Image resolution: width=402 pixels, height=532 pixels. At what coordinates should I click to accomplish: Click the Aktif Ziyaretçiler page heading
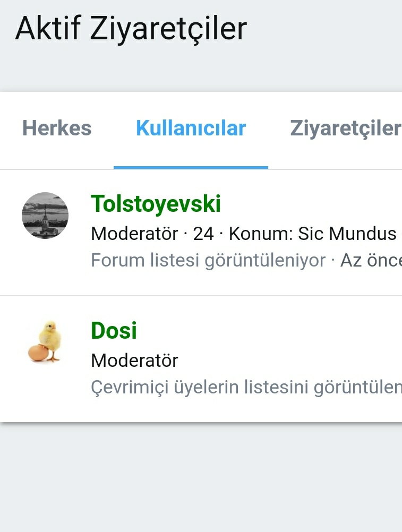pos(131,29)
